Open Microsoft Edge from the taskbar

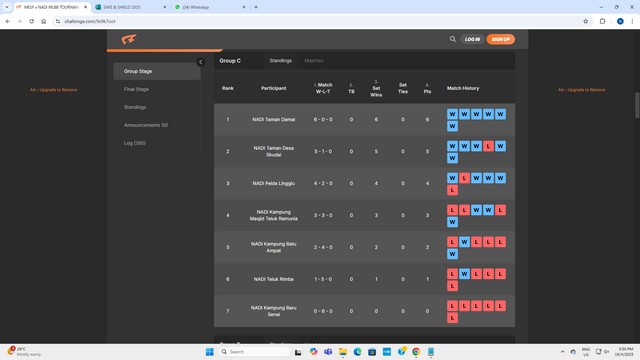pyautogui.click(x=358, y=352)
